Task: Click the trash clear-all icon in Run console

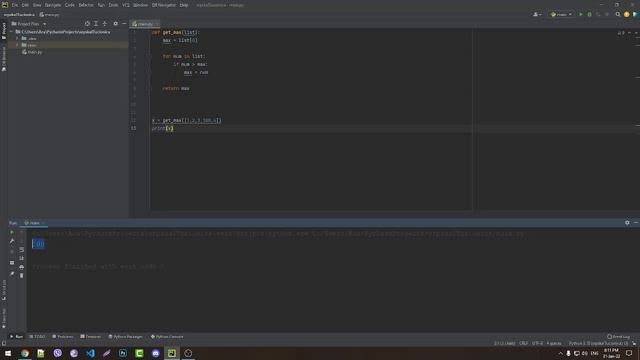Action: pyautogui.click(x=22, y=276)
